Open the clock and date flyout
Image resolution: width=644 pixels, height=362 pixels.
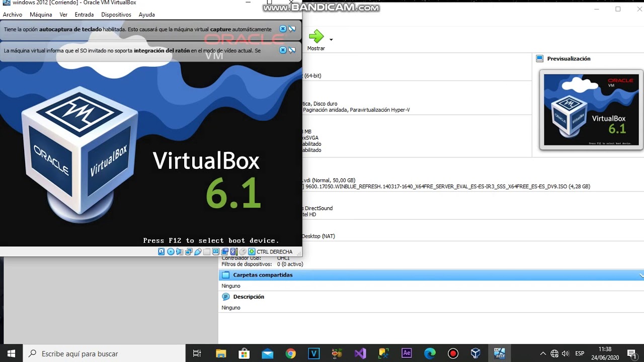(x=605, y=353)
